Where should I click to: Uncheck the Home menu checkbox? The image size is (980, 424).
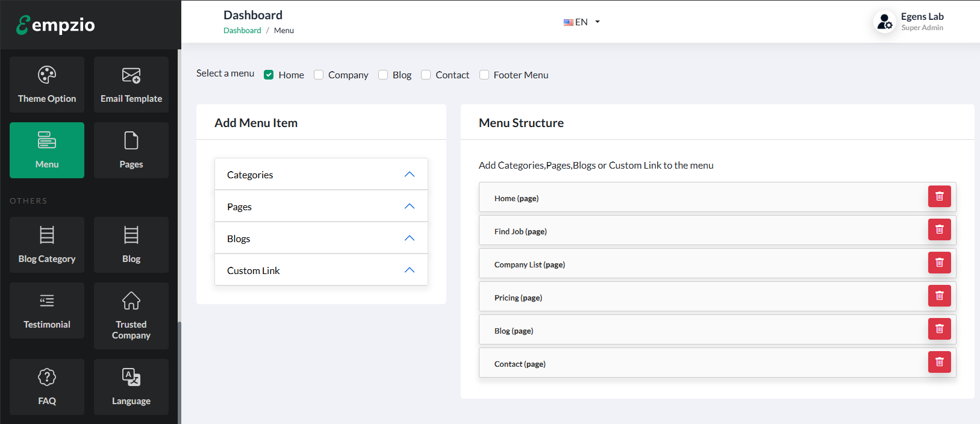[269, 75]
